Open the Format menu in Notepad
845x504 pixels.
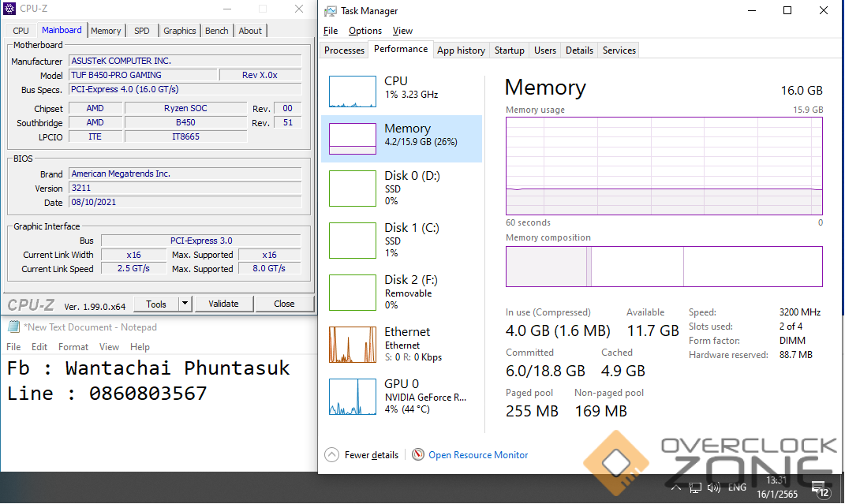pyautogui.click(x=73, y=347)
